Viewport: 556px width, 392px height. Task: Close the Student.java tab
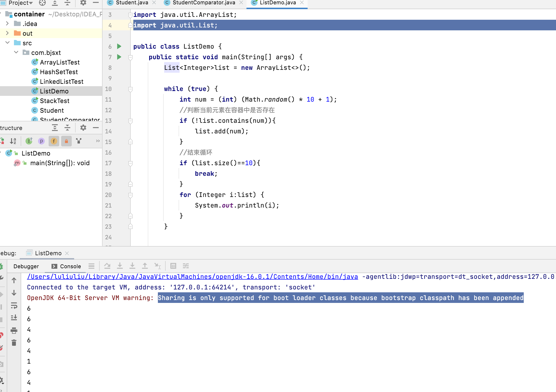pyautogui.click(x=154, y=3)
